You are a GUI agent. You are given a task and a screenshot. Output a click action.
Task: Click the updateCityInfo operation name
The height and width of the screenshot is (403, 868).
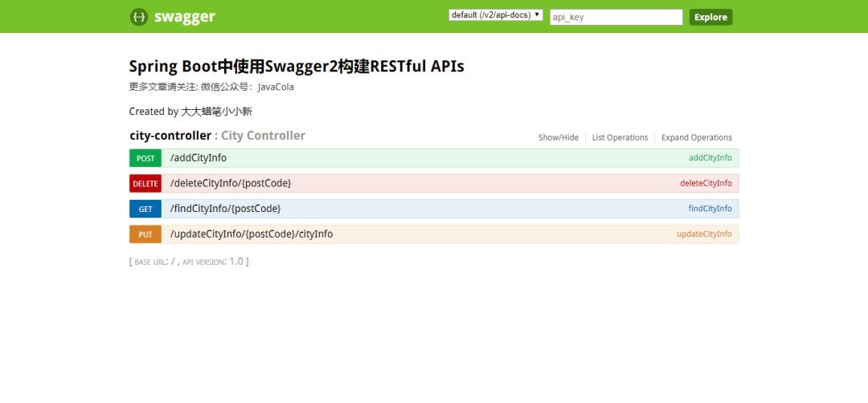pos(704,234)
